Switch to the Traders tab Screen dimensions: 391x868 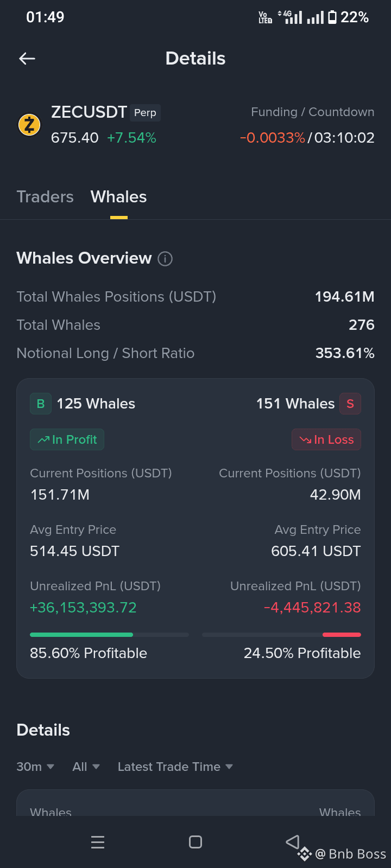[x=45, y=197]
